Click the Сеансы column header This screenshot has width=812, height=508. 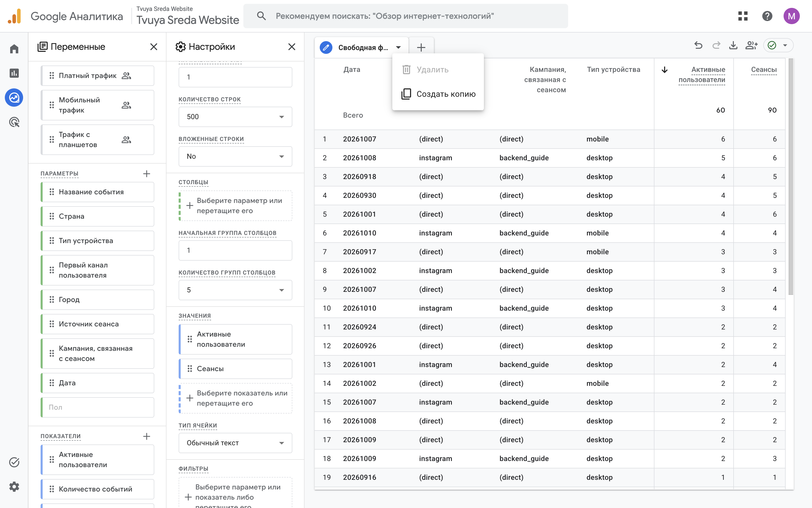click(764, 70)
